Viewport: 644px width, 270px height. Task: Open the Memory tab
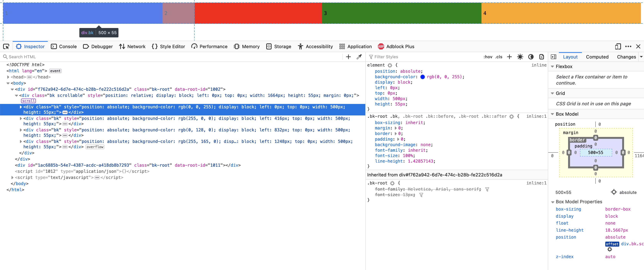(x=247, y=47)
